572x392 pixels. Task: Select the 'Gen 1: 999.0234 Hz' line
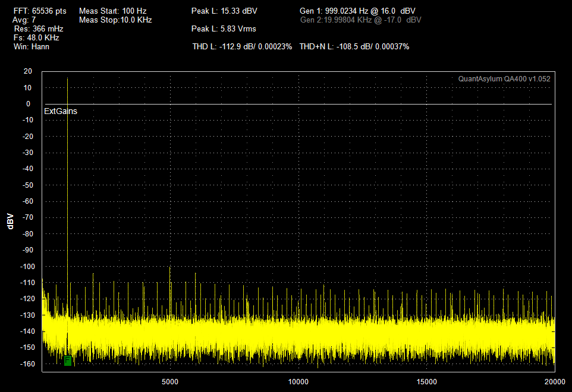point(357,11)
